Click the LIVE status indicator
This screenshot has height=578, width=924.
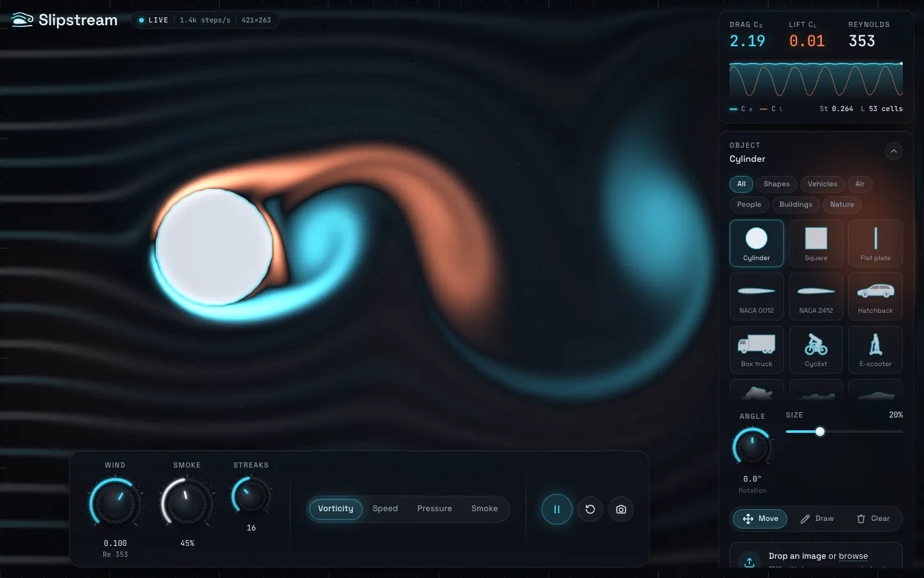coord(153,21)
